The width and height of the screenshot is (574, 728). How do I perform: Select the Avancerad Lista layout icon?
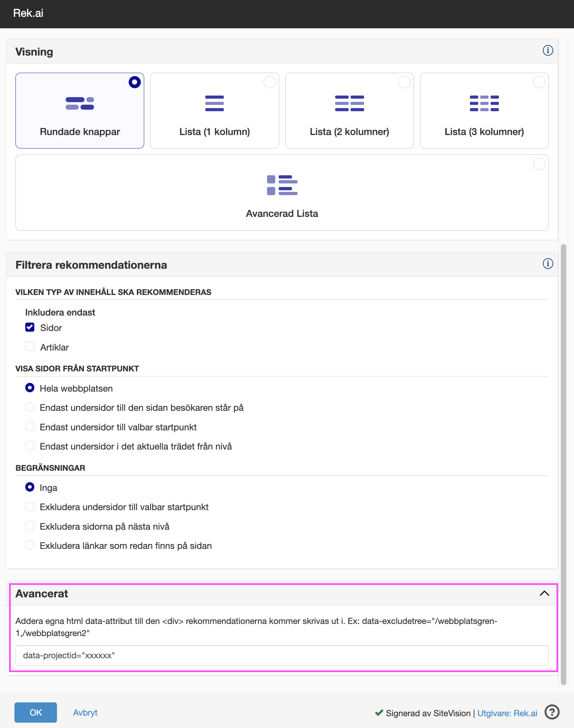[x=282, y=185]
